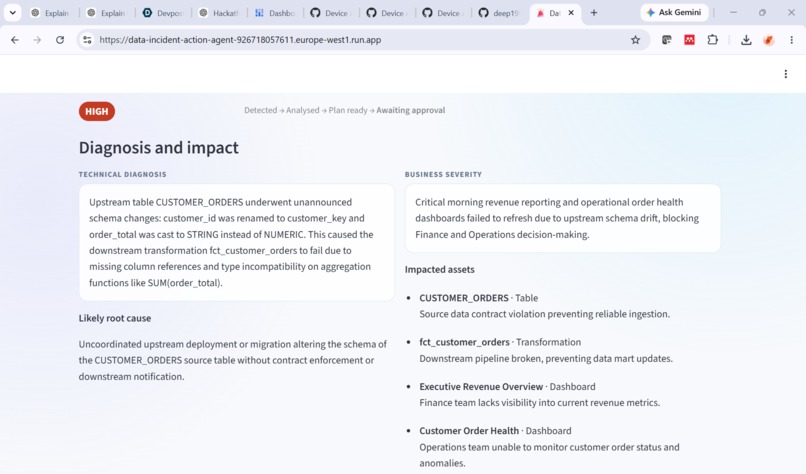Click the BUSINESS SEVERITY section label

(x=443, y=174)
